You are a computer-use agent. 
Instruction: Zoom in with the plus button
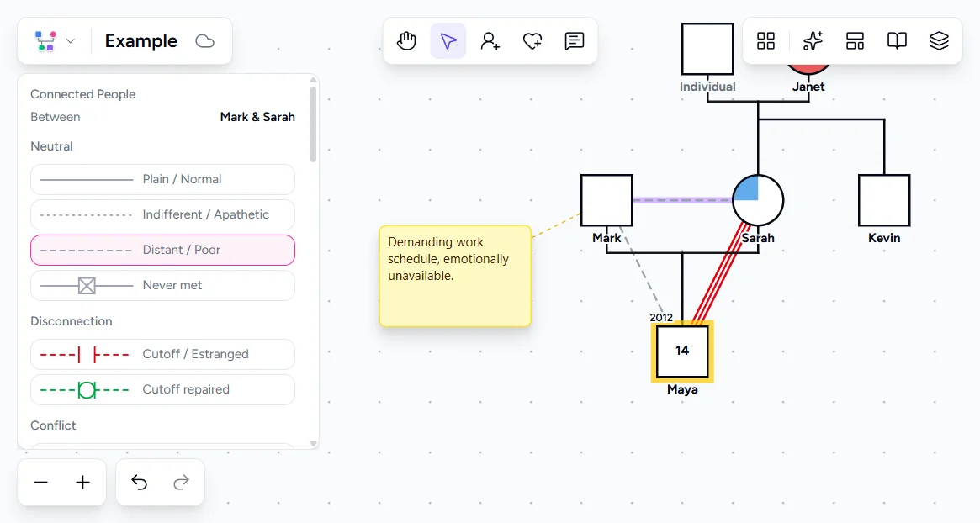click(x=82, y=483)
